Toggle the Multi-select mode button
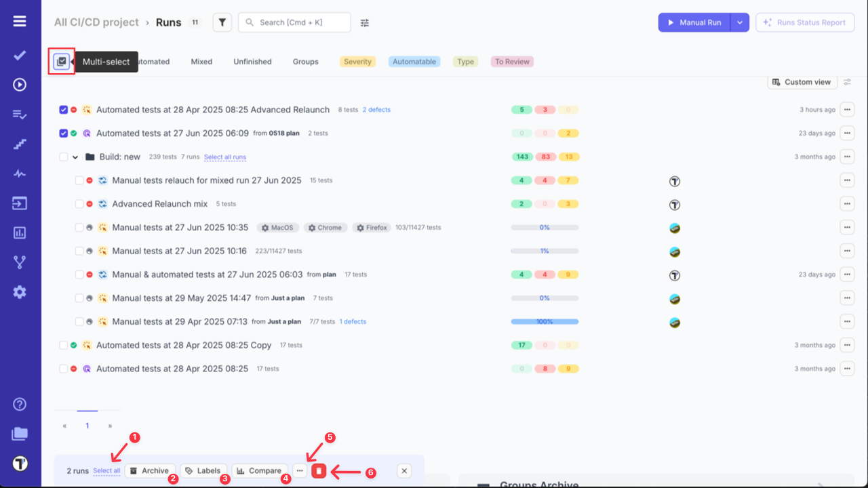 coord(62,61)
